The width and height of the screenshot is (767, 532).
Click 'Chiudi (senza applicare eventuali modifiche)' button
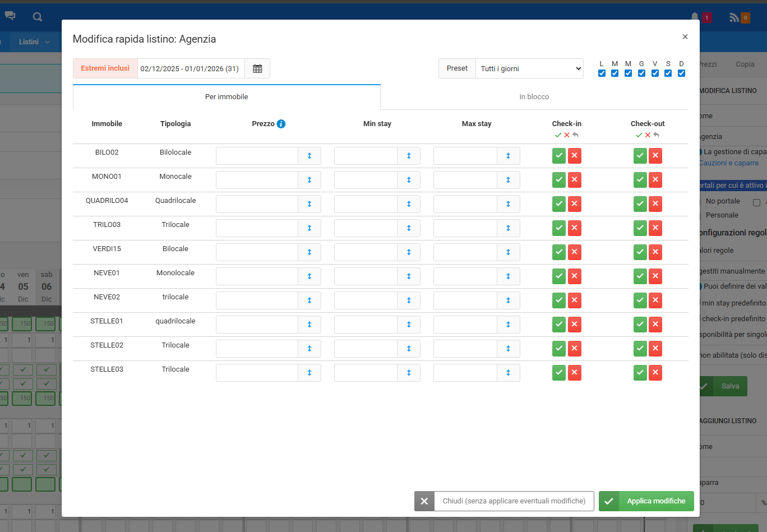(x=503, y=501)
